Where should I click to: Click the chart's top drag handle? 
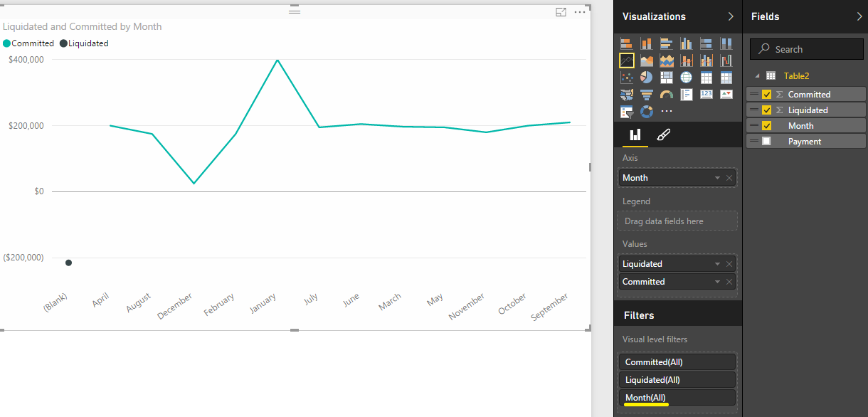[295, 11]
